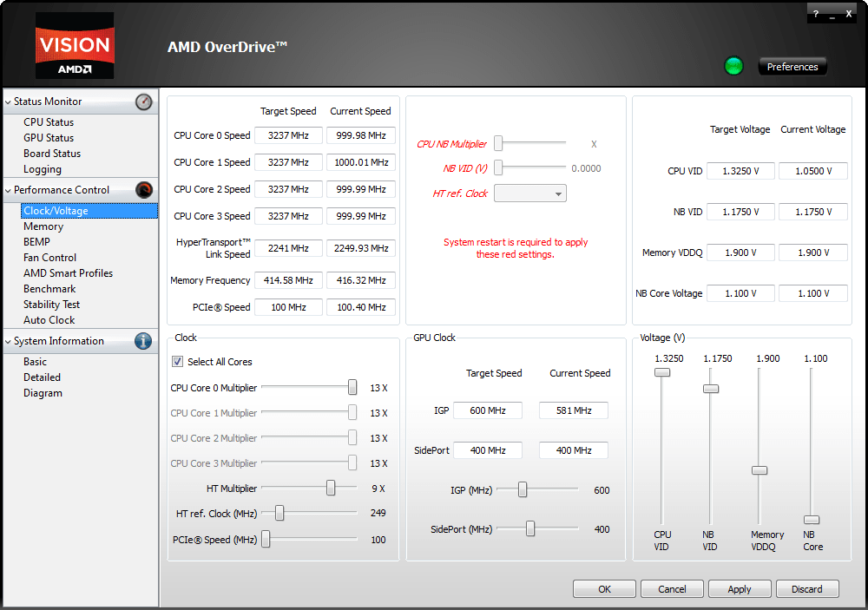Open the system Diagram page
Image resolution: width=868 pixels, height=610 pixels.
(x=43, y=393)
